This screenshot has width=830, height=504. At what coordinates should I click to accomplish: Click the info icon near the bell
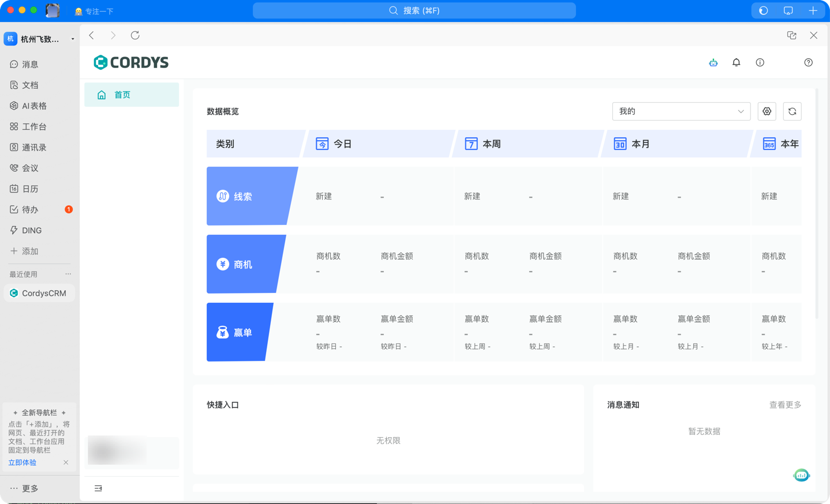(x=760, y=62)
